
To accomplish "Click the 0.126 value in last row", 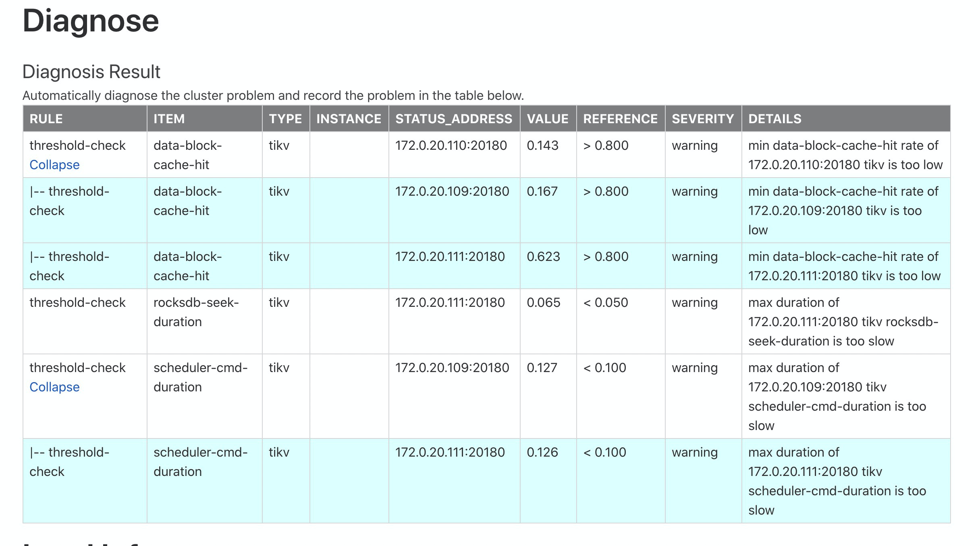I will [542, 452].
